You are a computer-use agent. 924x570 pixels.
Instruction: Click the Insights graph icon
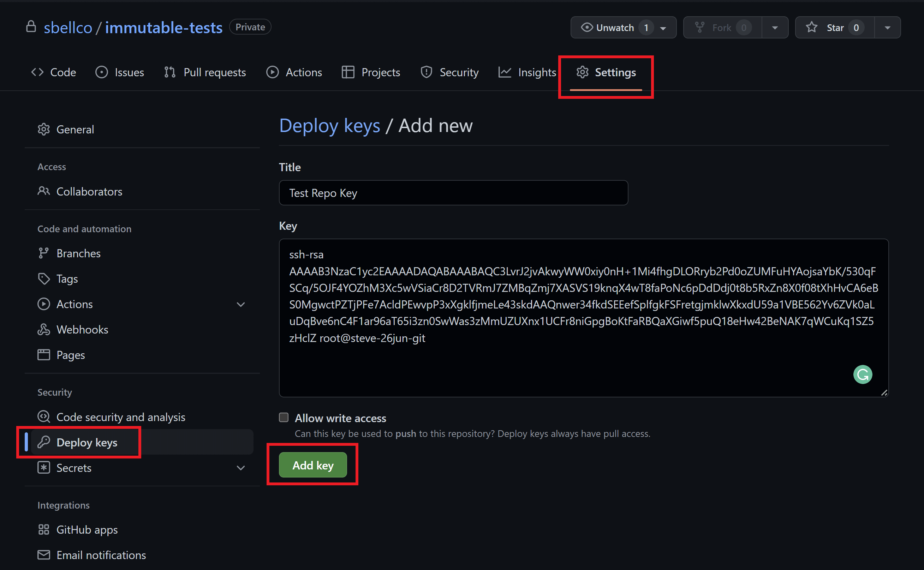[x=505, y=72]
